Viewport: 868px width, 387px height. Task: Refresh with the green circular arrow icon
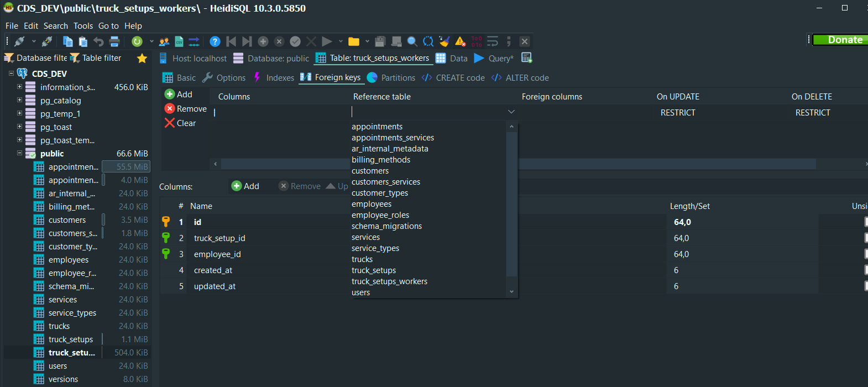click(x=137, y=41)
